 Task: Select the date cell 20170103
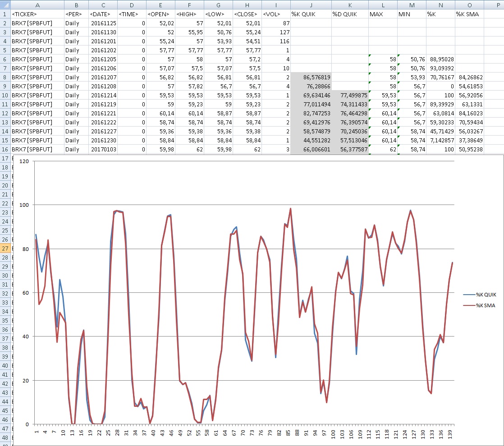(x=103, y=149)
